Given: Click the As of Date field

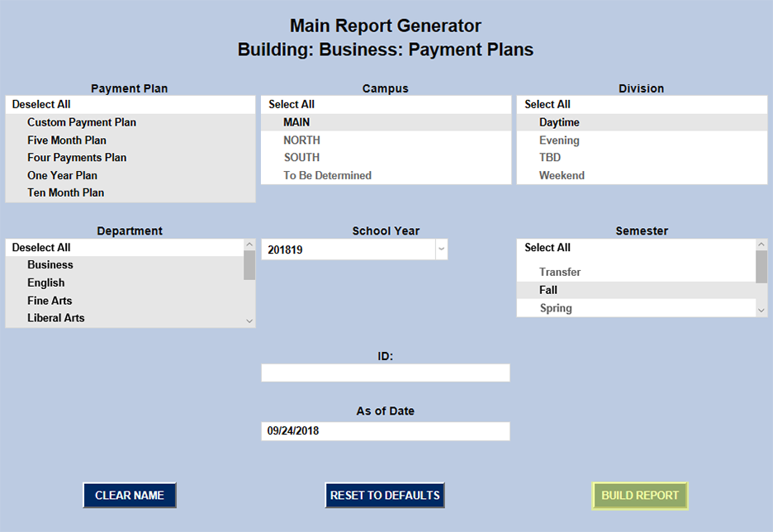Looking at the screenshot, I should [386, 431].
